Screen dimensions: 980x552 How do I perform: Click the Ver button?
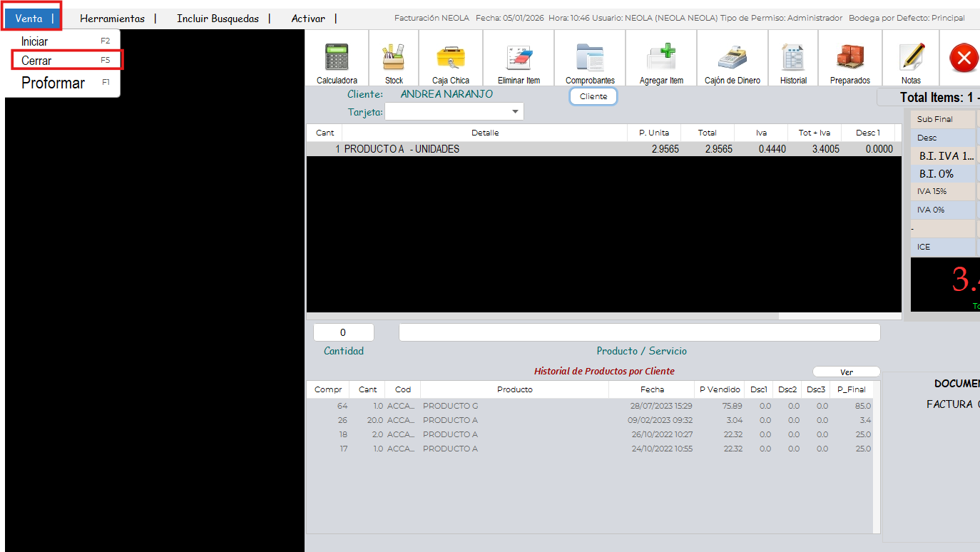point(846,372)
